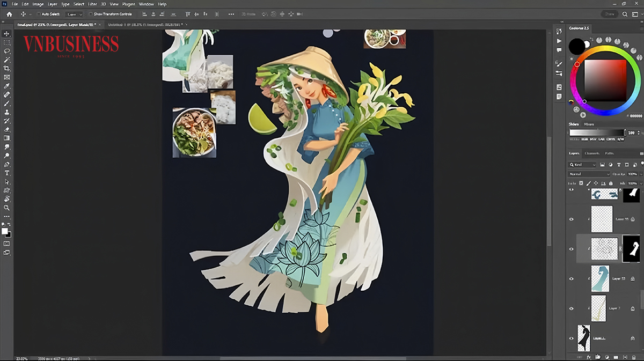Image resolution: width=644 pixels, height=361 pixels.
Task: Open the Auto-Select Layer dropdown
Action: click(x=74, y=14)
